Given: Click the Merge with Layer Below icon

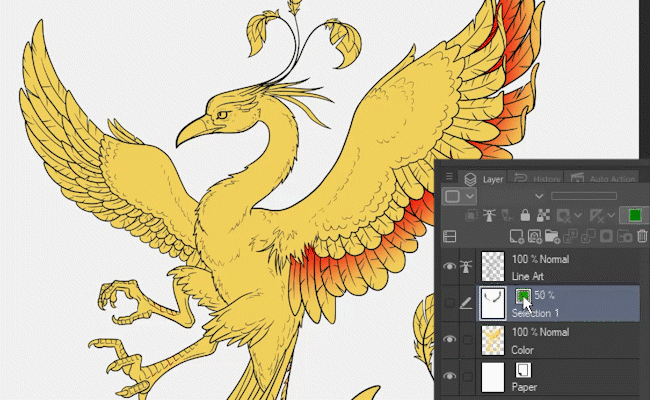Looking at the screenshot, I should pyautogui.click(x=588, y=236).
